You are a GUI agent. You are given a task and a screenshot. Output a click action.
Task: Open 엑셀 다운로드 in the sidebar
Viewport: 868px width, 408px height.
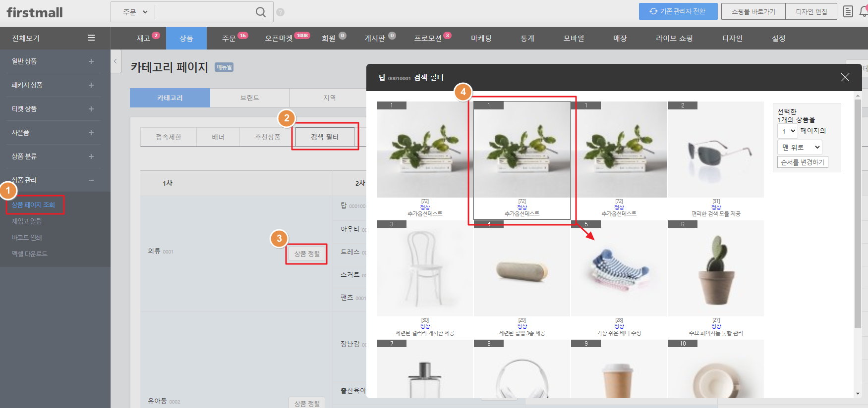(x=30, y=254)
